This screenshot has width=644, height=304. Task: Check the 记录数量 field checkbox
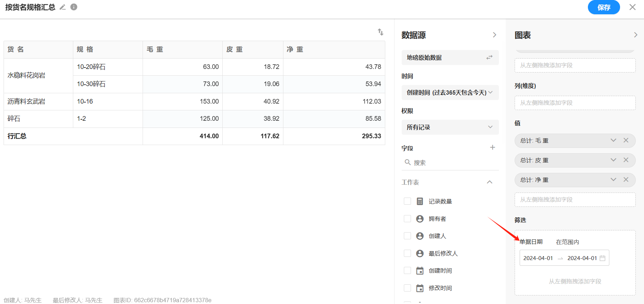click(x=407, y=201)
